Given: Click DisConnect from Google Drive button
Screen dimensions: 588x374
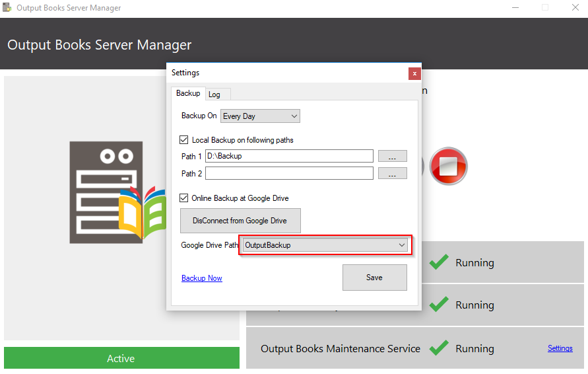Looking at the screenshot, I should coord(240,221).
